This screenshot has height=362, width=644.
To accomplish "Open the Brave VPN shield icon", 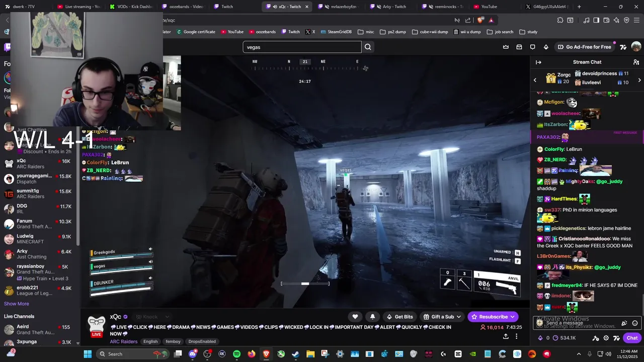I will coord(626,20).
